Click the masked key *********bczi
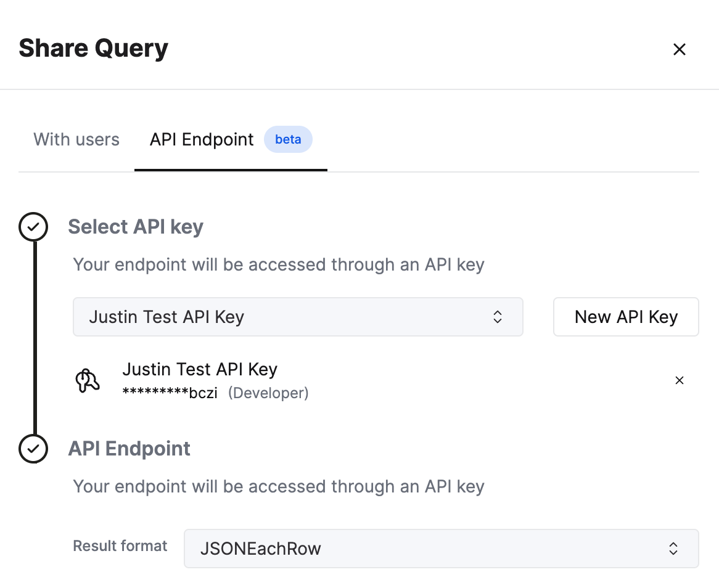719x588 pixels. pos(171,393)
